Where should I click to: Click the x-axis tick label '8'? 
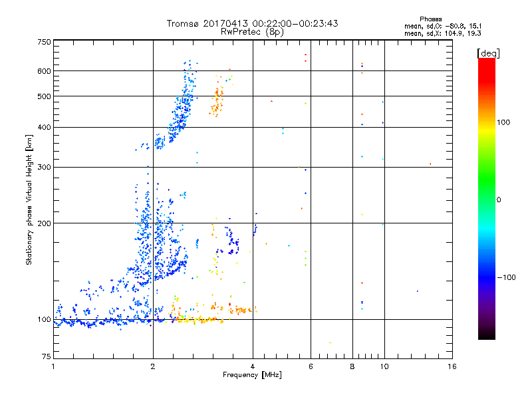[x=352, y=366]
